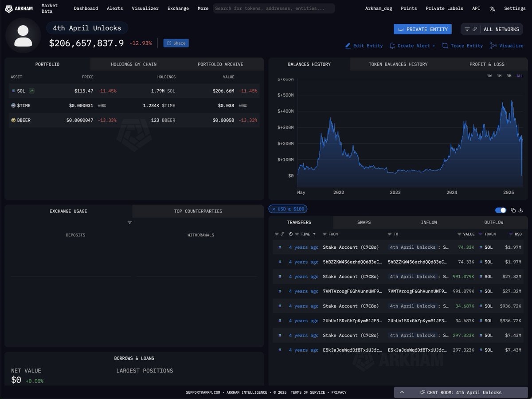The image size is (532, 399).
Task: Select the ALL chart range
Action: click(x=520, y=76)
